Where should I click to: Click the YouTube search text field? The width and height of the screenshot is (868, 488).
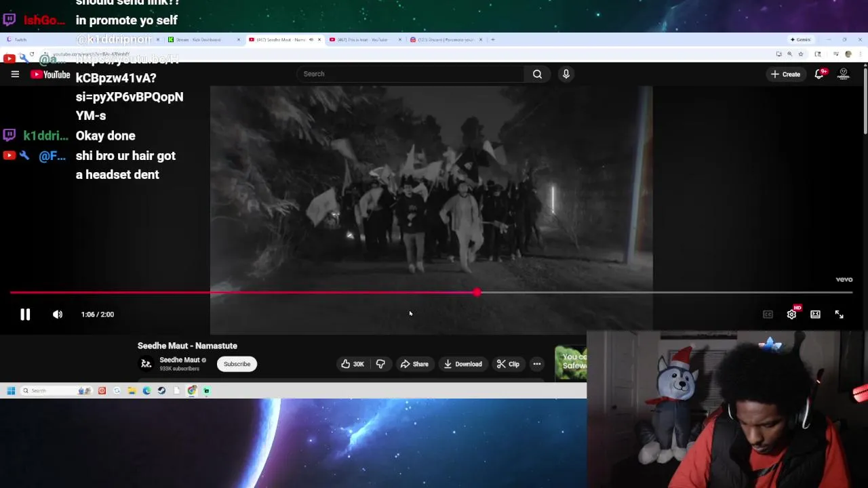(x=410, y=74)
